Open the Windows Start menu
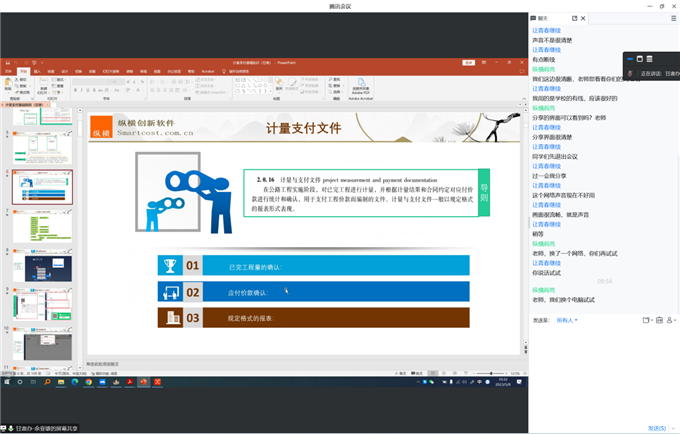Viewport: 680px width, 434px height. point(7,382)
